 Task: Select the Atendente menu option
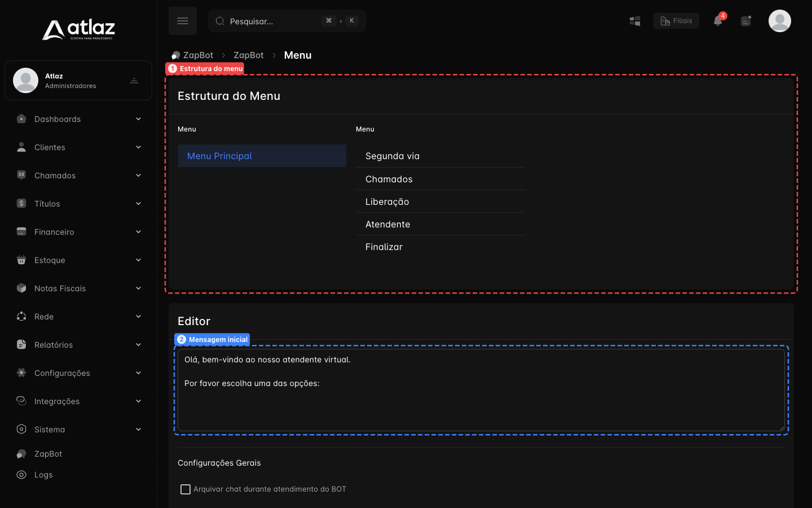[x=440, y=224]
